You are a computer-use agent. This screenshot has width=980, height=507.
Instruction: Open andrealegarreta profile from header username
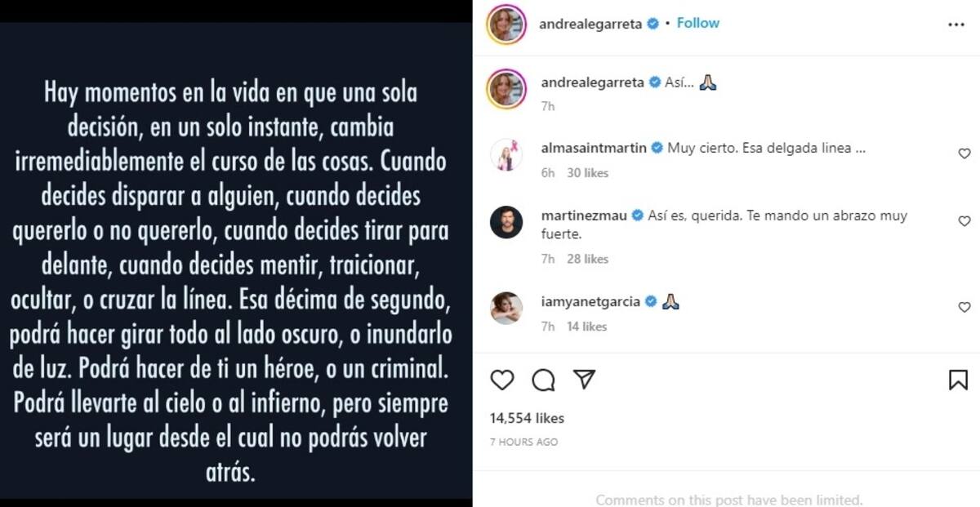coord(590,24)
